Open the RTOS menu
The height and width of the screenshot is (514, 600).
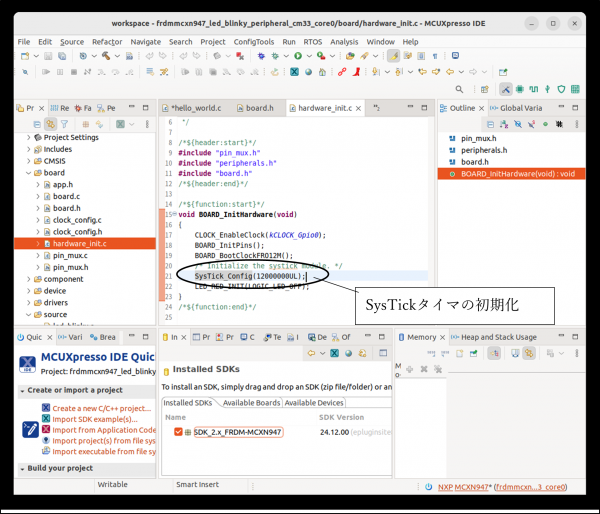[313, 42]
